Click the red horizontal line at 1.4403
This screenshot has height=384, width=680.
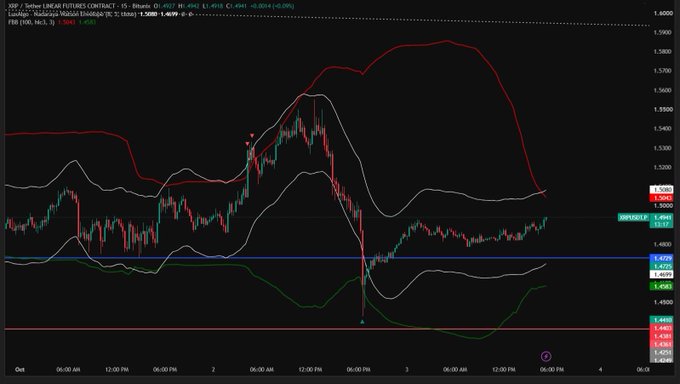[327, 329]
